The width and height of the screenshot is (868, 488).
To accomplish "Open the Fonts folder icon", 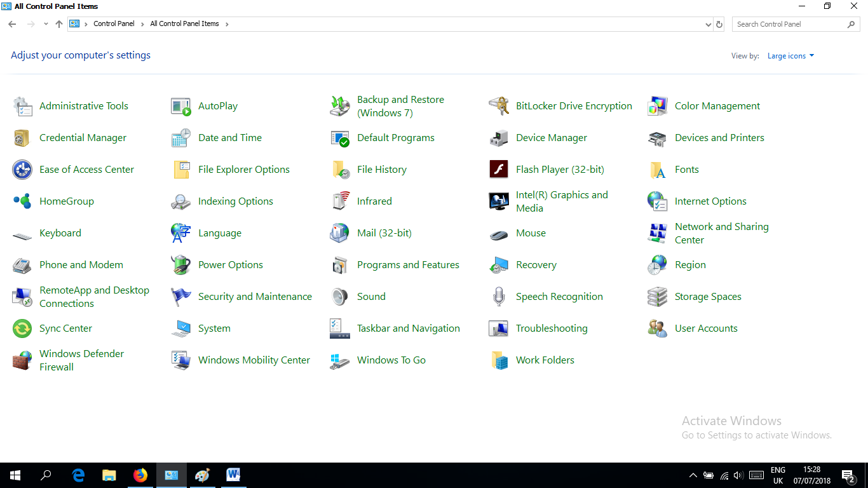I will click(658, 170).
